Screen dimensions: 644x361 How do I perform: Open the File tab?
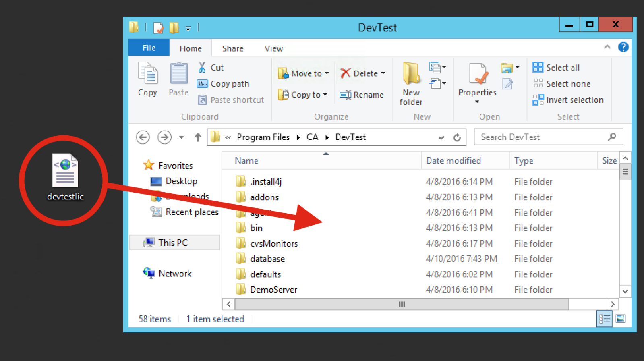[x=149, y=48]
